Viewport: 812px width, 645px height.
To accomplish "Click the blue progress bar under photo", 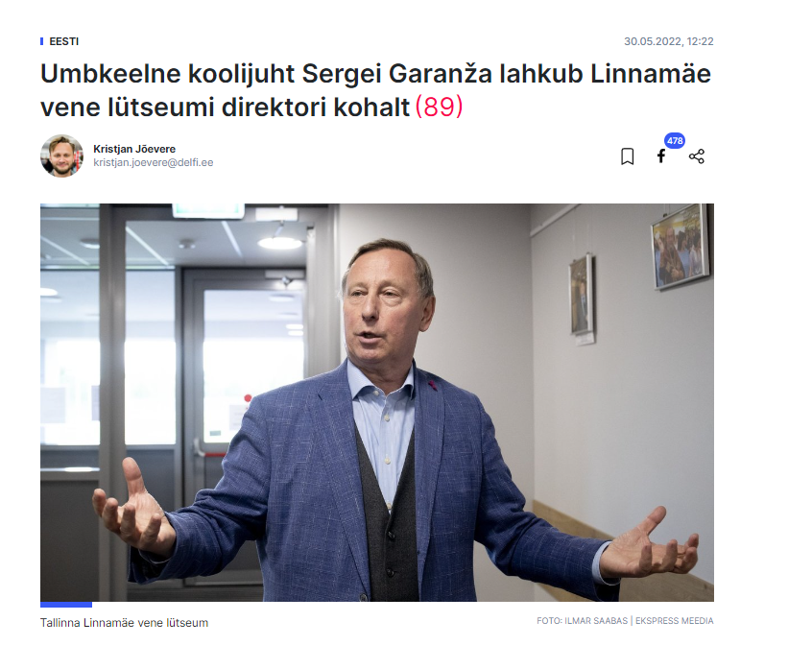I will click(x=66, y=605).
